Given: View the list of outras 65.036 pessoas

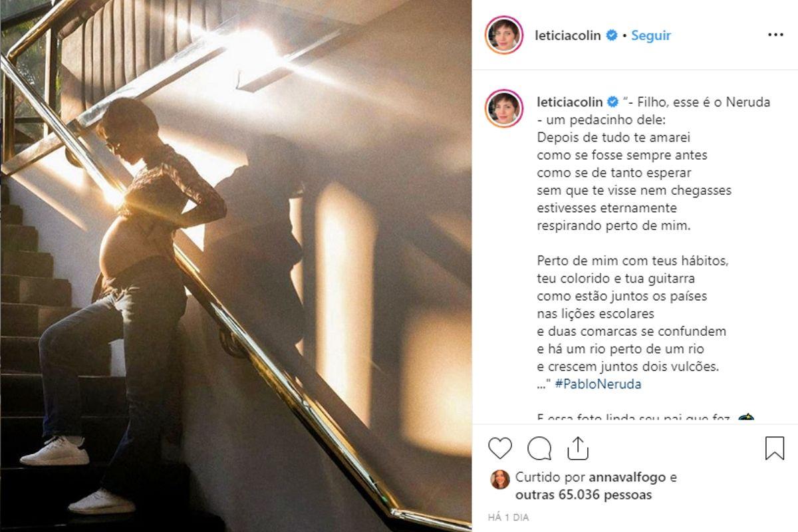Looking at the screenshot, I should tap(583, 495).
